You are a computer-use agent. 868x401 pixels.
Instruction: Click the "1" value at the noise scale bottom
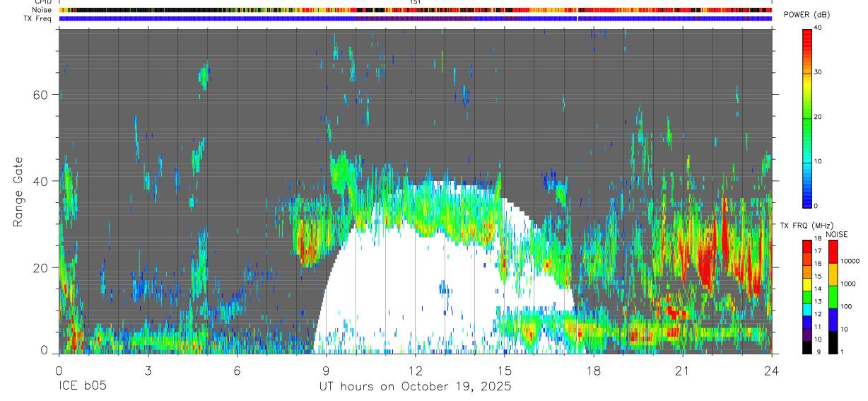(x=843, y=351)
